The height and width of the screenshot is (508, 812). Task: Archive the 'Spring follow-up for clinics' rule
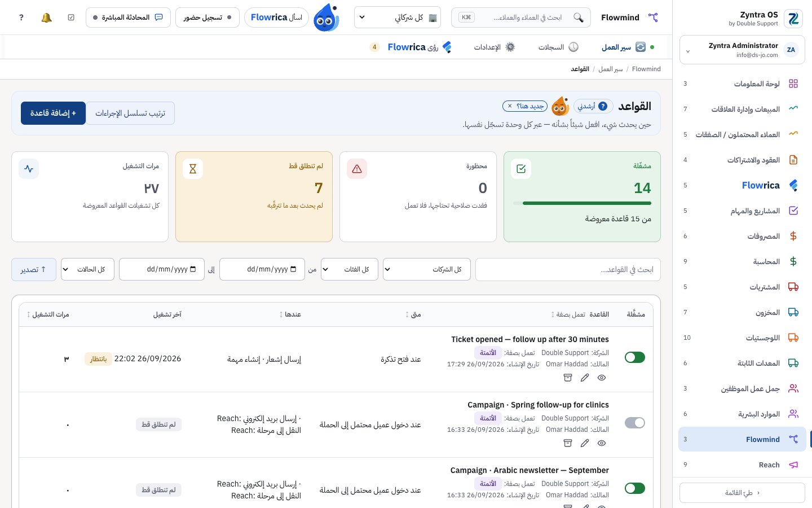[x=568, y=443]
